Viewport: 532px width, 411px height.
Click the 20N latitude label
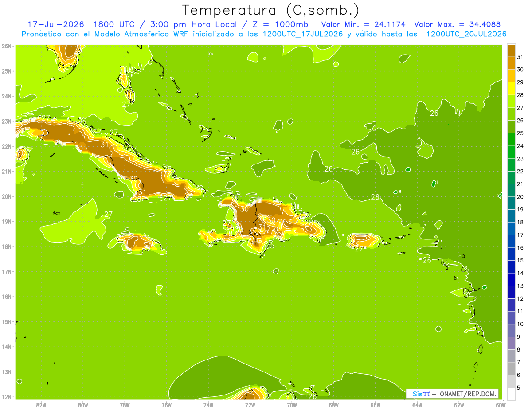[7, 196]
